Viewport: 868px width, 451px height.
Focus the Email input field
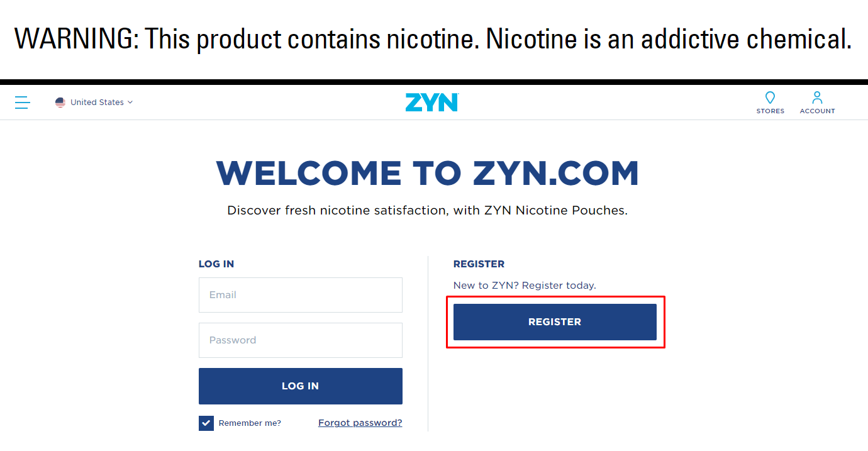301,295
